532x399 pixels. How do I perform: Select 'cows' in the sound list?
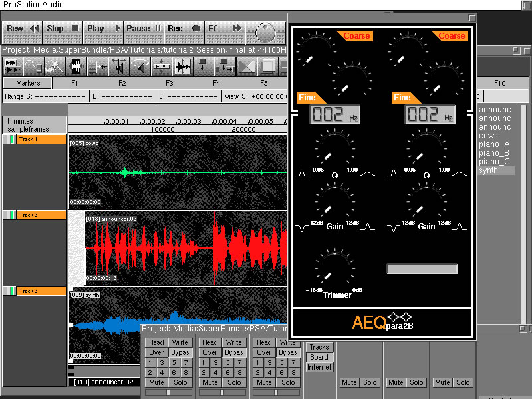pyautogui.click(x=488, y=136)
